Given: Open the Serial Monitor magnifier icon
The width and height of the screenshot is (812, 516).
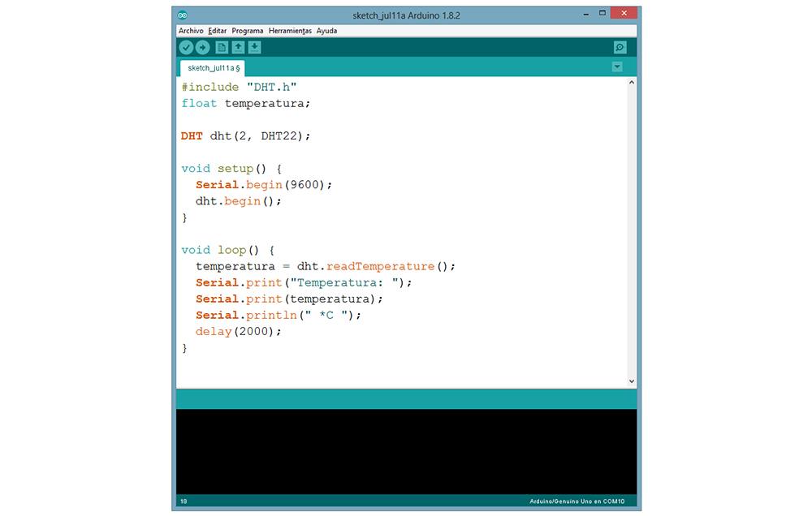Looking at the screenshot, I should tap(620, 48).
